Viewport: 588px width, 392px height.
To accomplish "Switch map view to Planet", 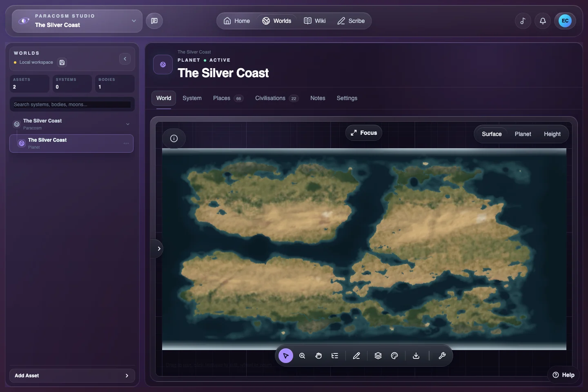I will point(523,134).
